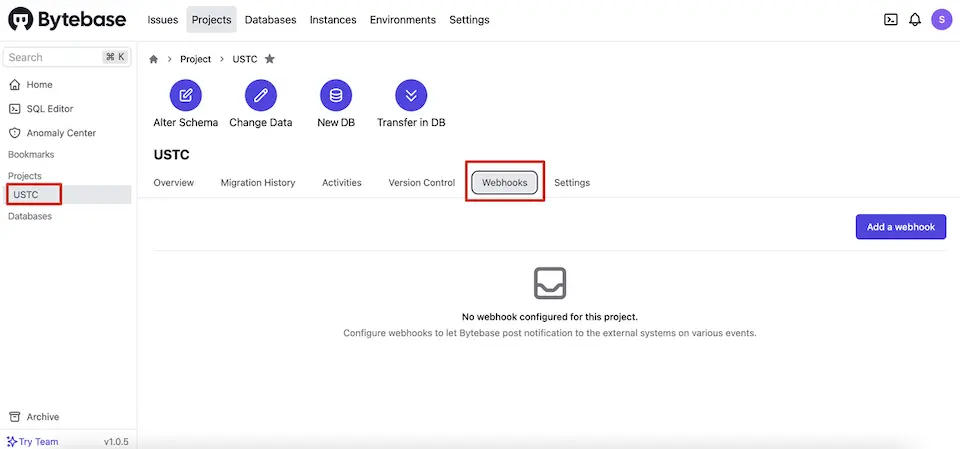Click the USTC breadcrumb link
Image resolution: width=960 pixels, height=449 pixels.
(x=245, y=59)
